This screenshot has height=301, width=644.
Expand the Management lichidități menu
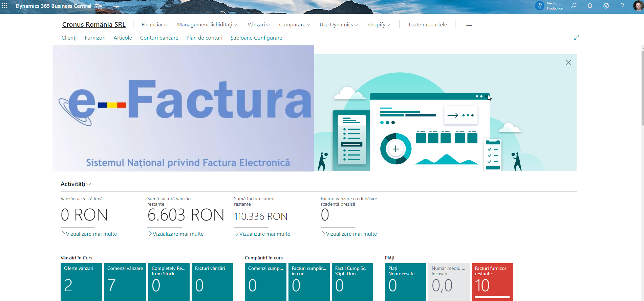207,25
